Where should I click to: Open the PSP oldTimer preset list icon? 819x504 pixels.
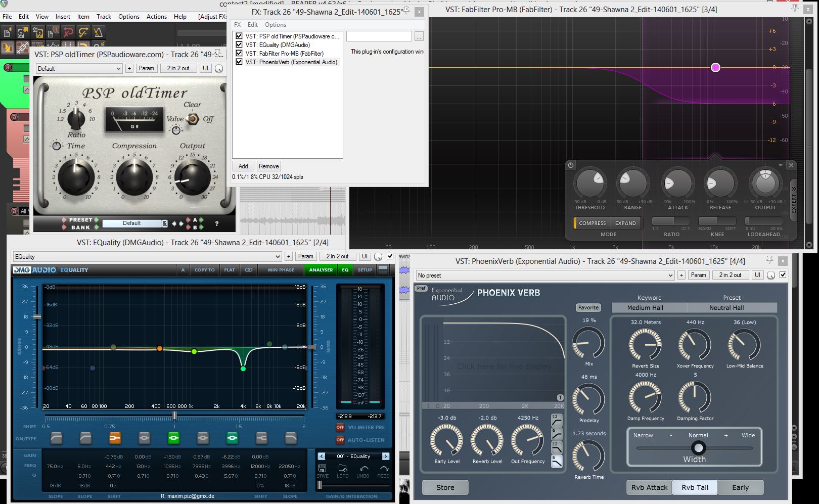click(x=164, y=223)
